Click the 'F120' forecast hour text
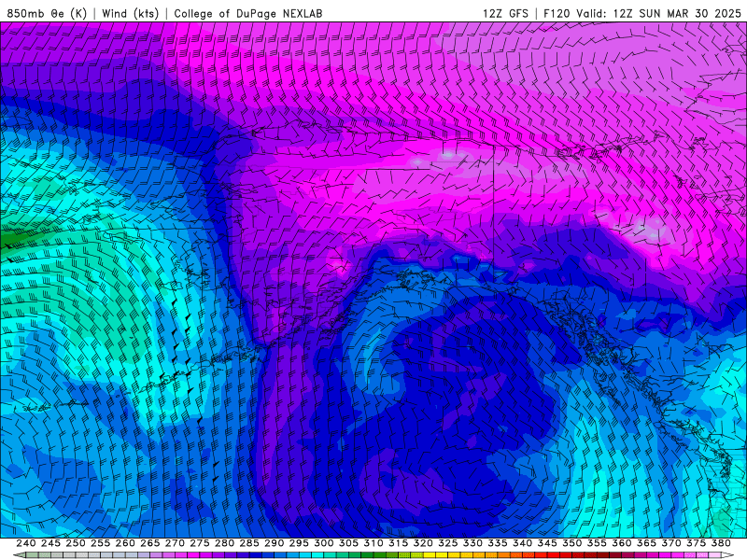Viewport: 747px width, 560px height. coord(557,13)
